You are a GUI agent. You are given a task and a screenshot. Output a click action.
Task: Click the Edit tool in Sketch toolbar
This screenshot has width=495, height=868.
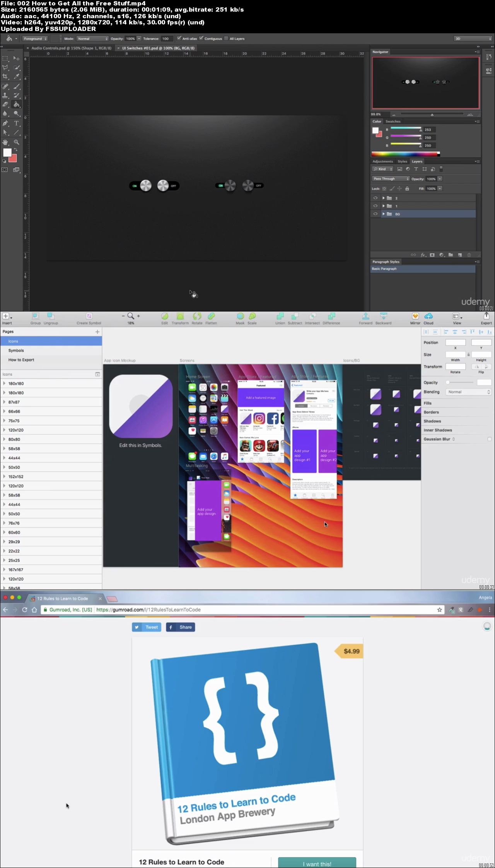[x=165, y=318]
